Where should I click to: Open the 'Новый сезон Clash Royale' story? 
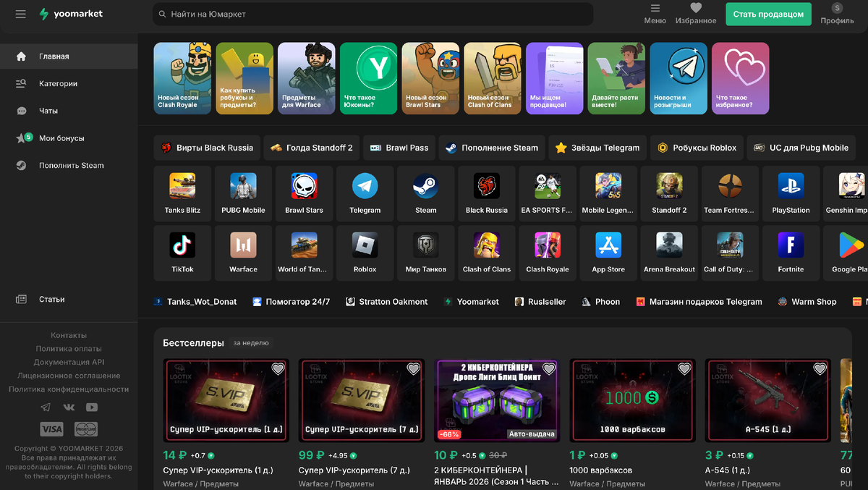click(x=182, y=78)
